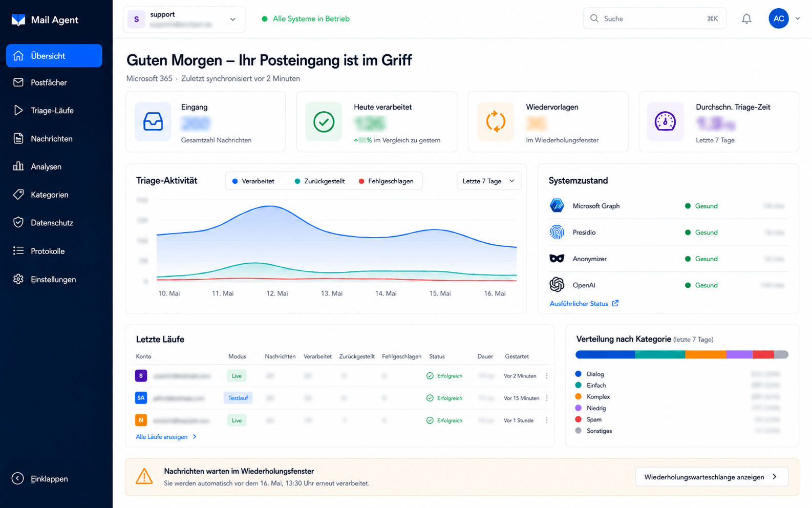Click the OpenAI logo icon
The height and width of the screenshot is (508, 812).
click(557, 285)
